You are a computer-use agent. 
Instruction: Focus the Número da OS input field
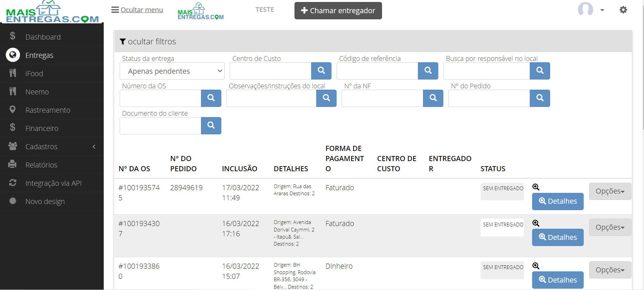point(160,98)
